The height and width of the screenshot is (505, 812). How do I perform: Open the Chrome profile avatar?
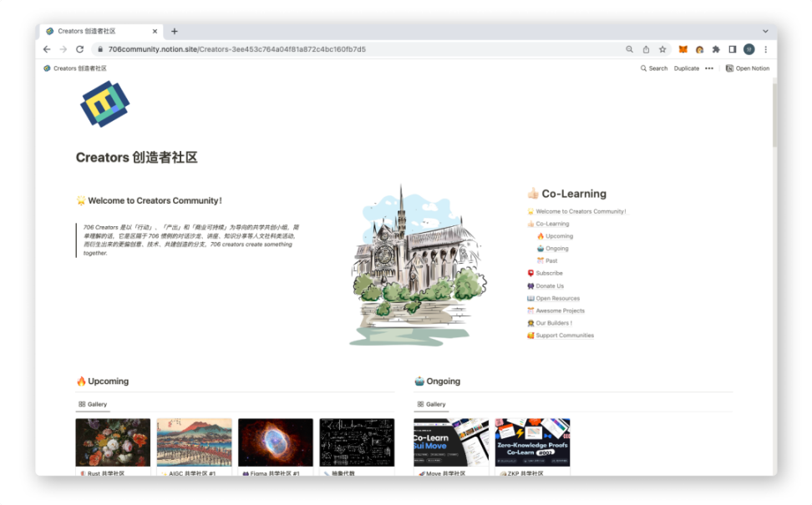click(749, 49)
